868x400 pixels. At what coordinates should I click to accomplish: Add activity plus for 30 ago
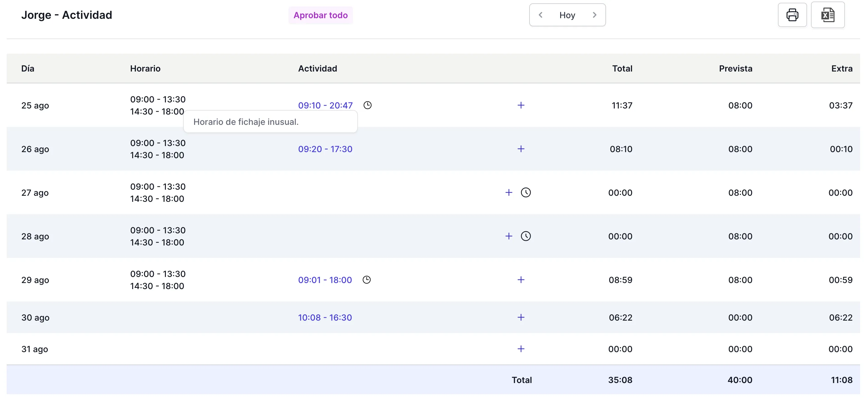(521, 317)
